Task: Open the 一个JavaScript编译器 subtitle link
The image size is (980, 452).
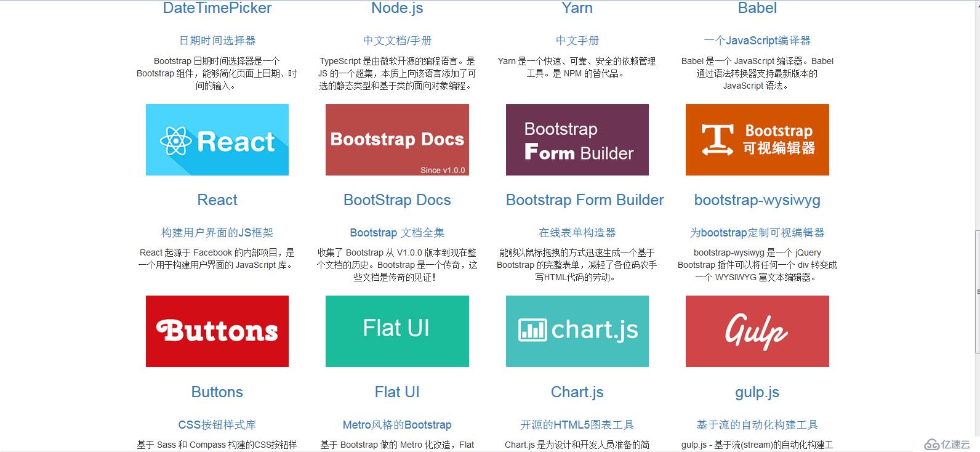Action: 757,41
